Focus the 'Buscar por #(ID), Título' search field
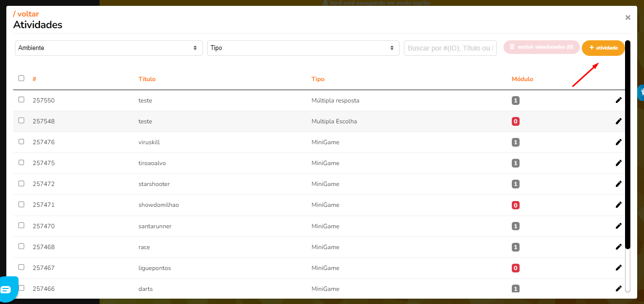 tap(450, 48)
